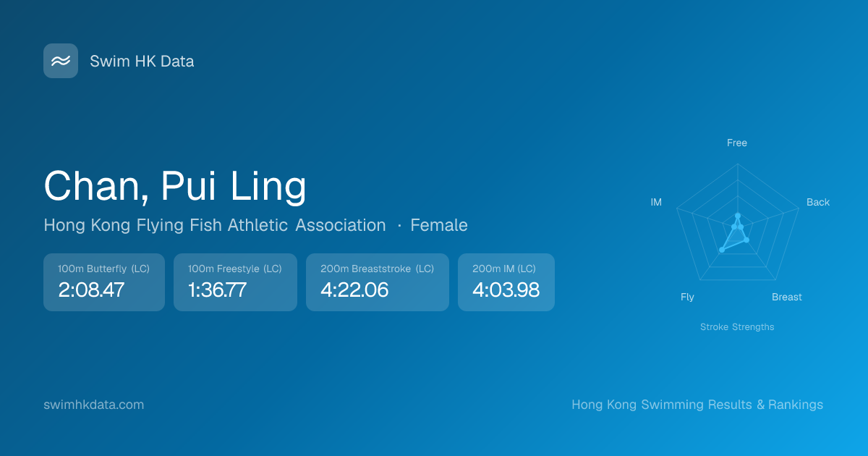Click the Fly data point on radar chart
The image size is (868, 456).
tap(721, 250)
